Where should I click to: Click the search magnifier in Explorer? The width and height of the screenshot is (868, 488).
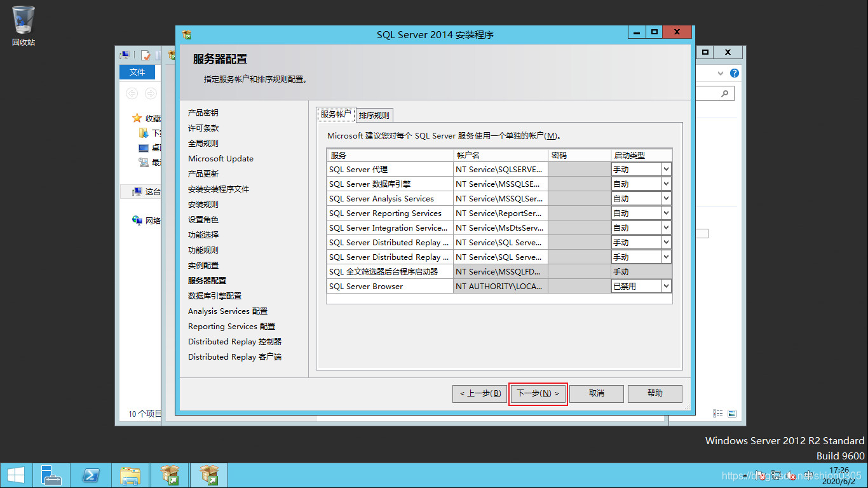coord(725,93)
